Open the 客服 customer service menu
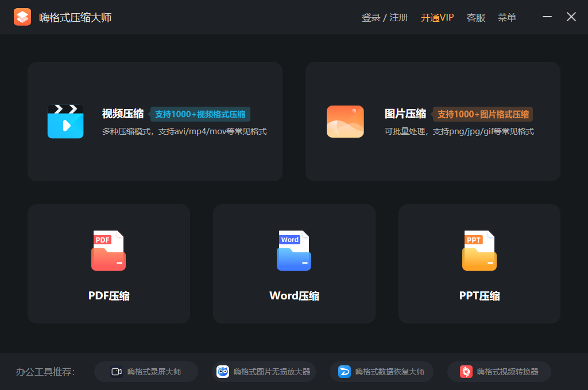Viewport: 588px width, 390px height. [x=476, y=17]
